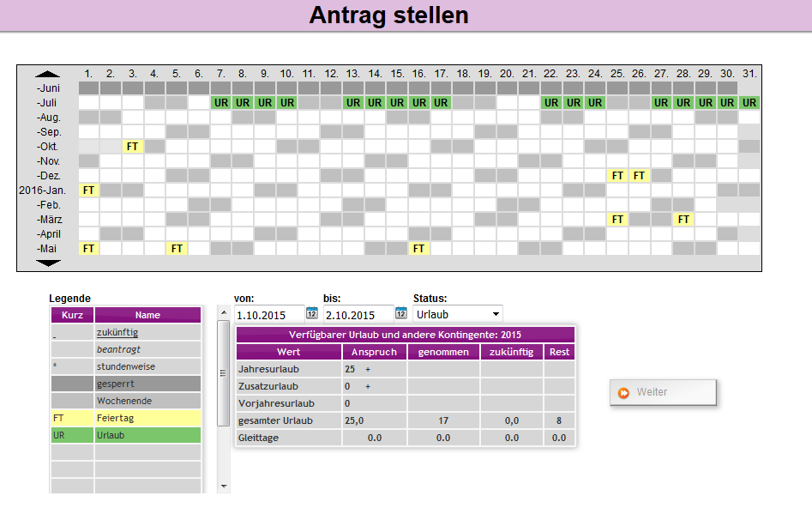Click into the 'von' date field
Viewport: 812px width, 514px height.
pos(269,315)
